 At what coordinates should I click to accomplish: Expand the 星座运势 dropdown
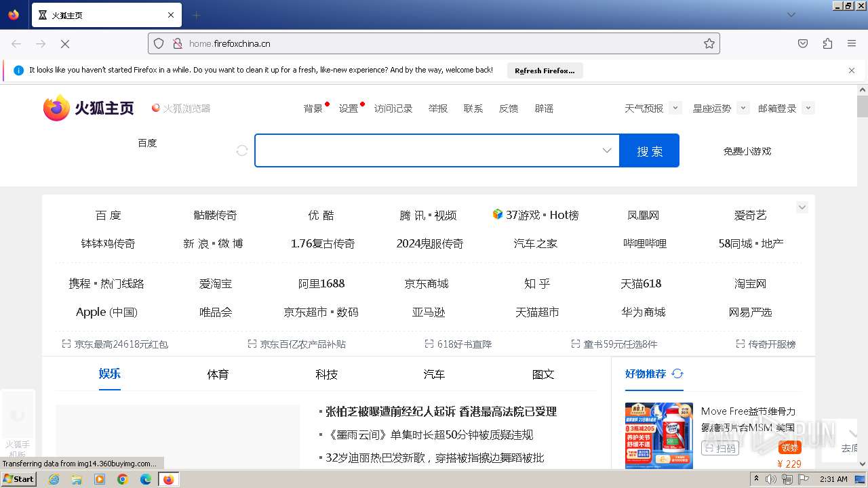pyautogui.click(x=743, y=108)
